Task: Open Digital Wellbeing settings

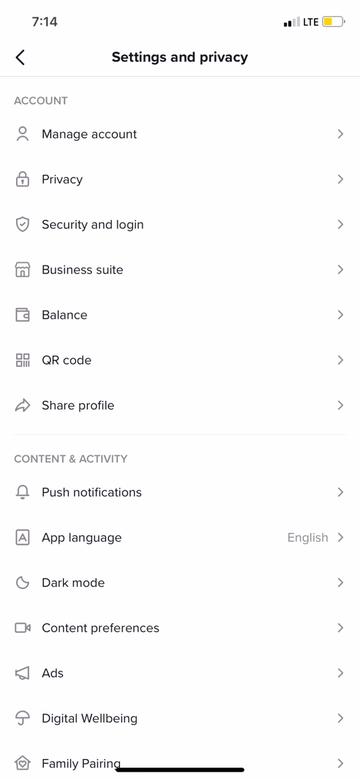Action: (x=180, y=718)
